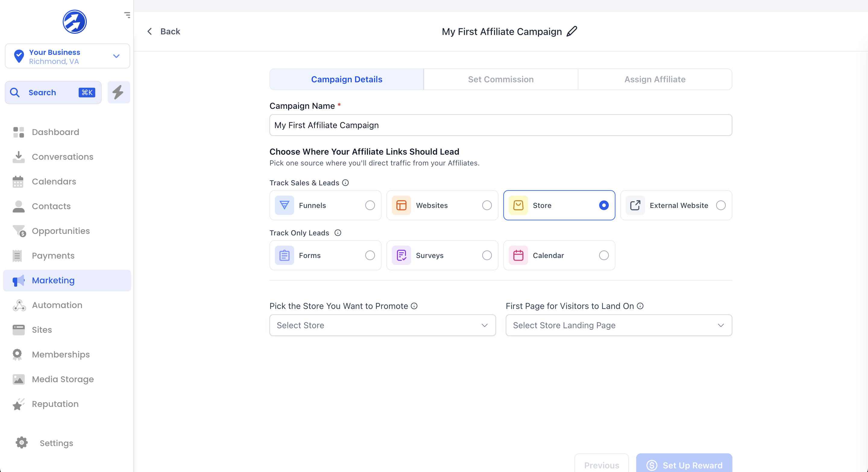868x472 pixels.
Task: Click the Automation icon in sidebar
Action: click(19, 305)
